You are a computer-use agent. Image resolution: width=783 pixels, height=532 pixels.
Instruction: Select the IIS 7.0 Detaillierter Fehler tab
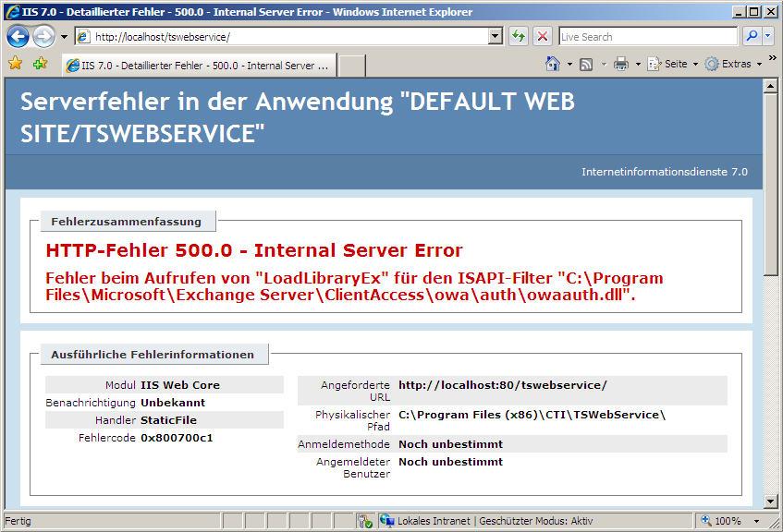click(x=199, y=66)
